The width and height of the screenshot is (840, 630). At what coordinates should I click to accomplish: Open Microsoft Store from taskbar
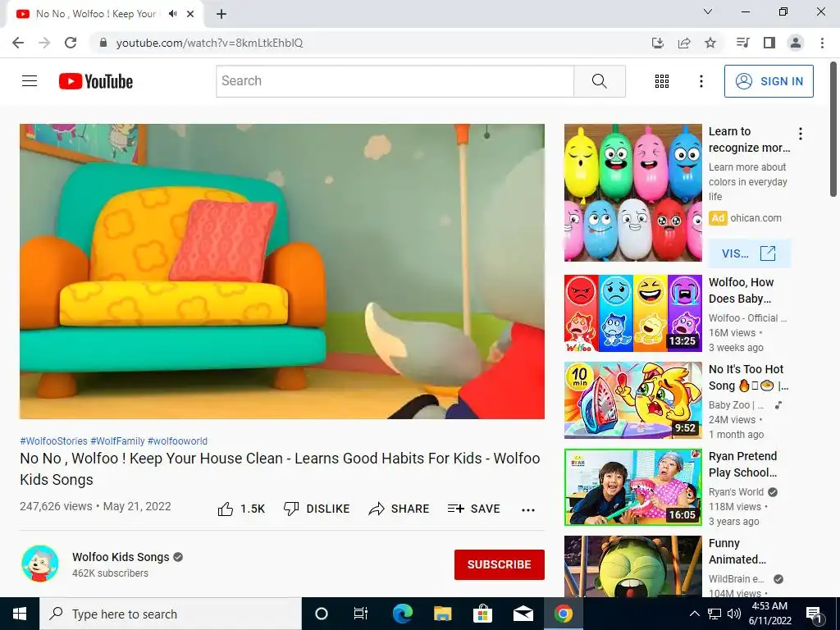tap(482, 614)
